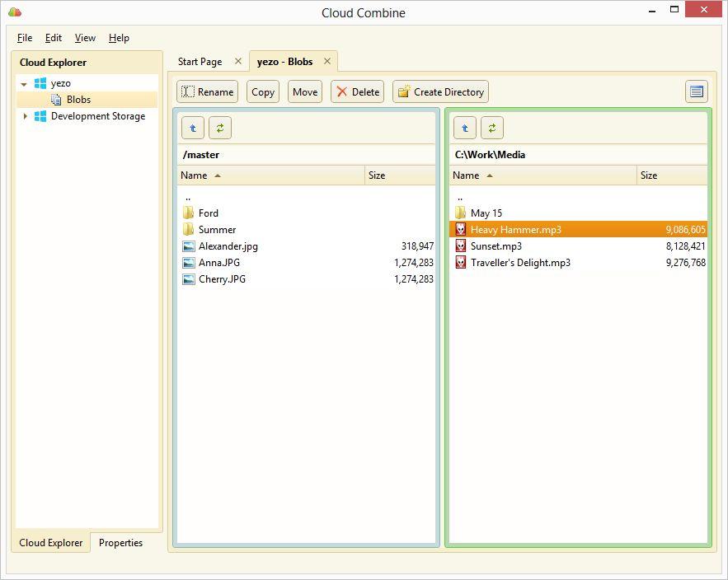Click the up-directory arrow in left pane
Image resolution: width=728 pixels, height=580 pixels.
click(x=193, y=128)
